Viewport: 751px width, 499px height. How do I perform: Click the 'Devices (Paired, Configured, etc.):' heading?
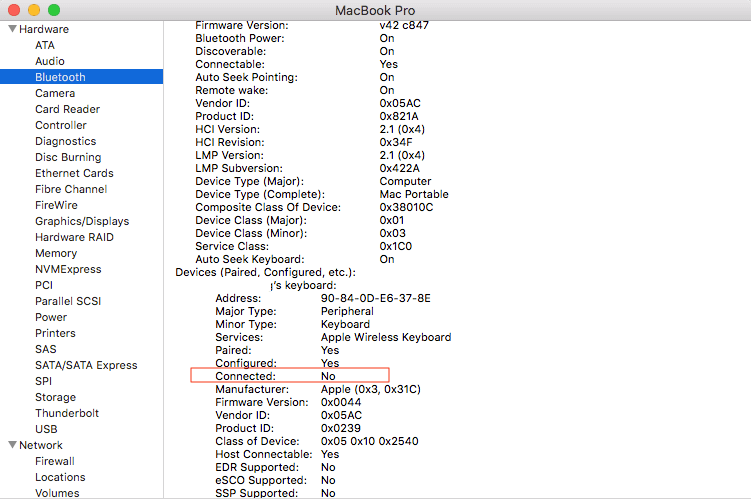tap(265, 272)
